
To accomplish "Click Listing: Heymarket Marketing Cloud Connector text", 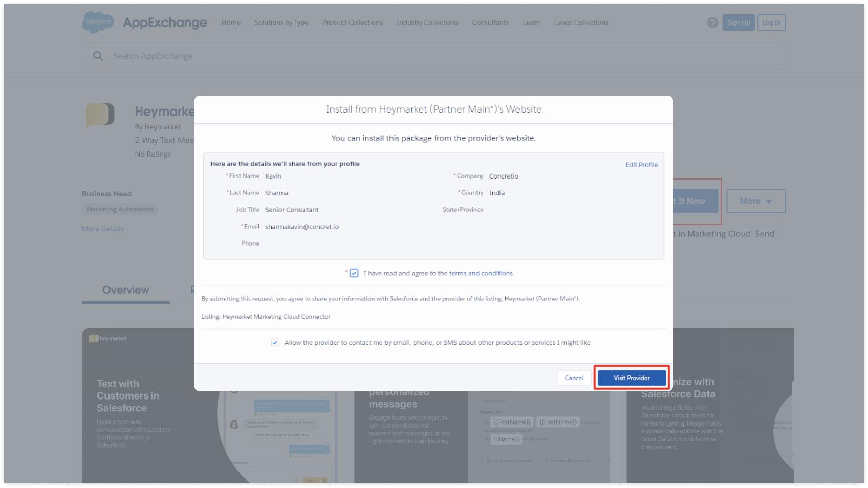I will click(x=266, y=317).
